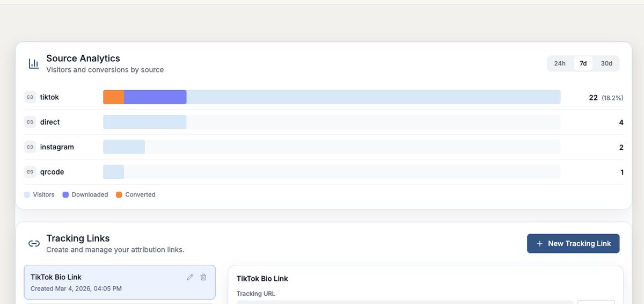Show the 30d time range
This screenshot has width=644, height=304.
pos(606,63)
